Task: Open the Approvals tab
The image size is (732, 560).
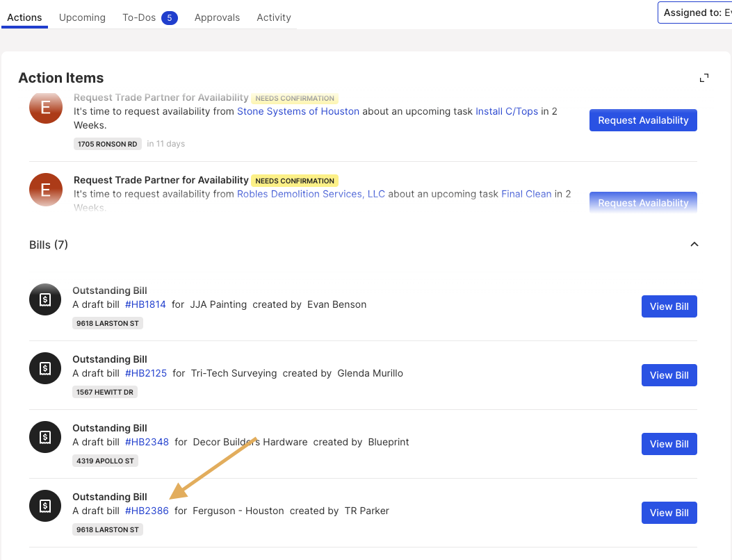Action: coord(217,17)
